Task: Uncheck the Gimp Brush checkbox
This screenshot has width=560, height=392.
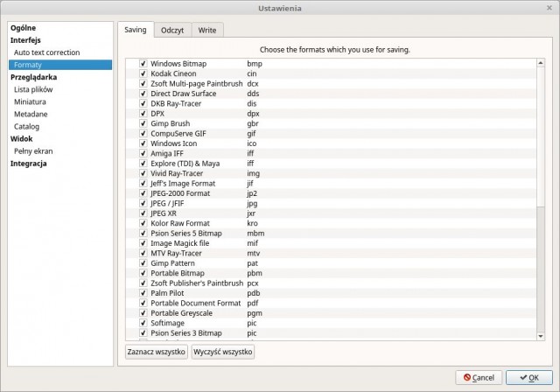Action: pos(143,123)
